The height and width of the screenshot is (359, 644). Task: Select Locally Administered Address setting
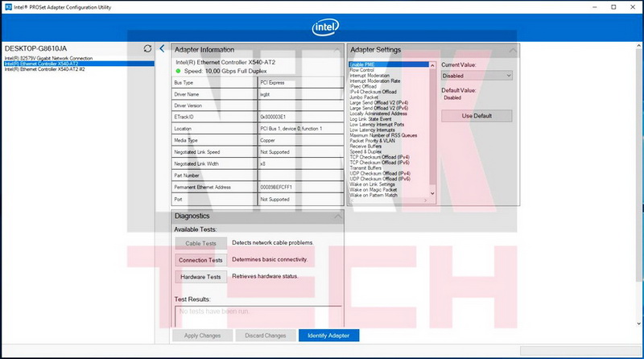[378, 113]
